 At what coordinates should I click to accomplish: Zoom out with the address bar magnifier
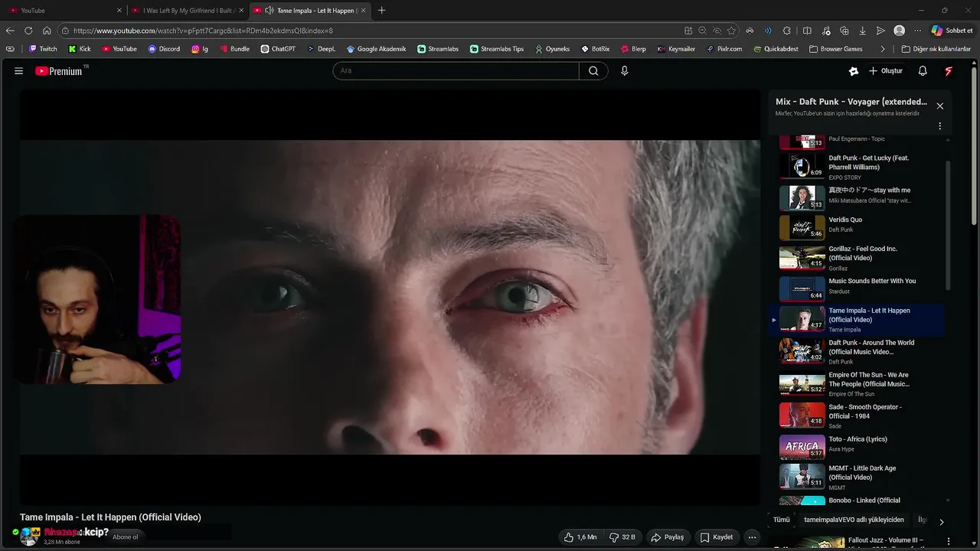click(702, 31)
